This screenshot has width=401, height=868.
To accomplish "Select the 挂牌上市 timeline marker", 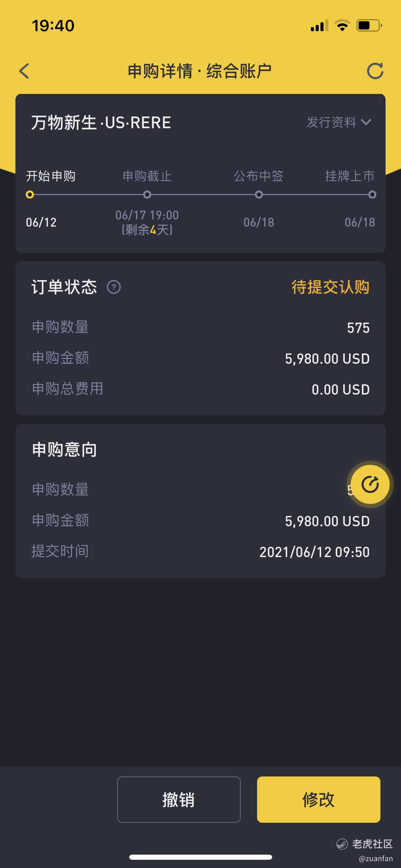I will (x=372, y=195).
